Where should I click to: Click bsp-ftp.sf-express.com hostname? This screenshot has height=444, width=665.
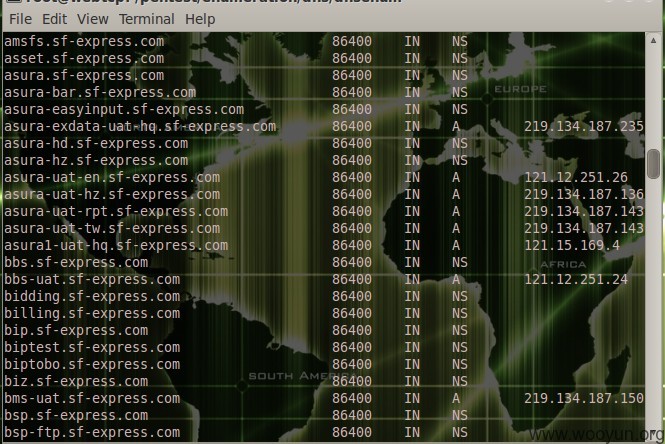point(92,432)
